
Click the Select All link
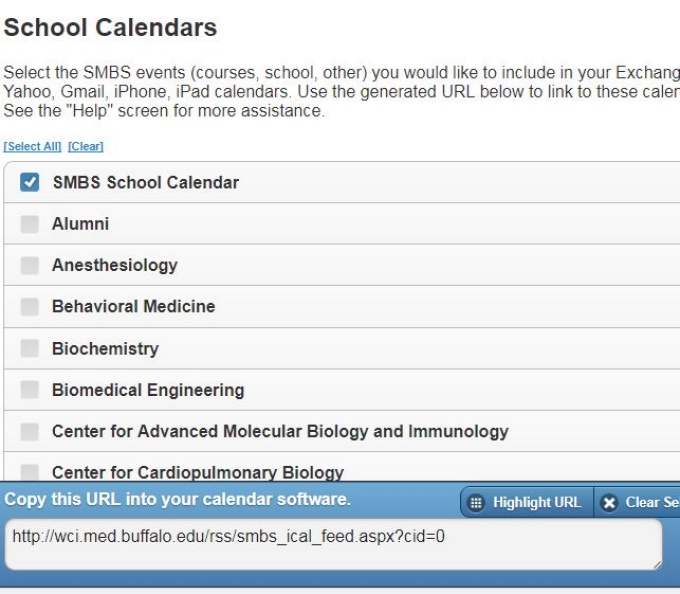point(33,147)
